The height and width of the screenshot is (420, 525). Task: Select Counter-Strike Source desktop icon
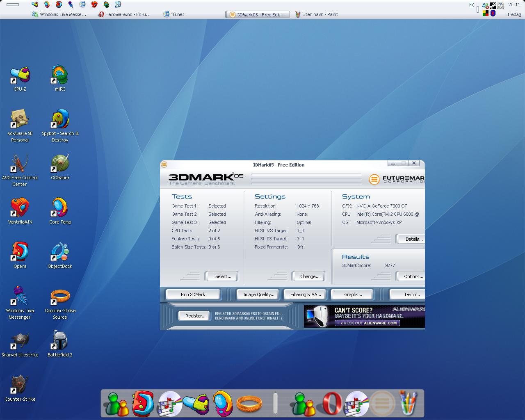pyautogui.click(x=60, y=303)
